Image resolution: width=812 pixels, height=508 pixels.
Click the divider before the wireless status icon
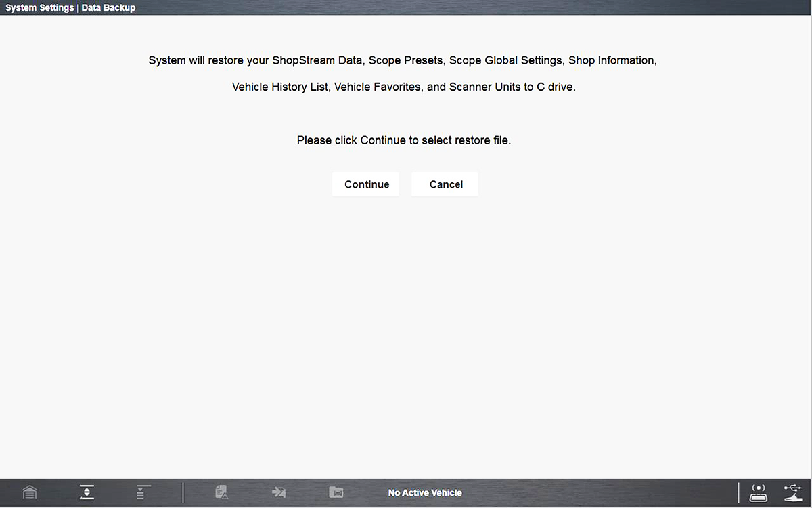(x=739, y=492)
